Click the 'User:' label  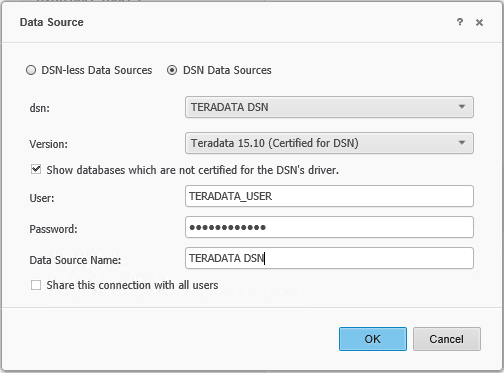(42, 198)
